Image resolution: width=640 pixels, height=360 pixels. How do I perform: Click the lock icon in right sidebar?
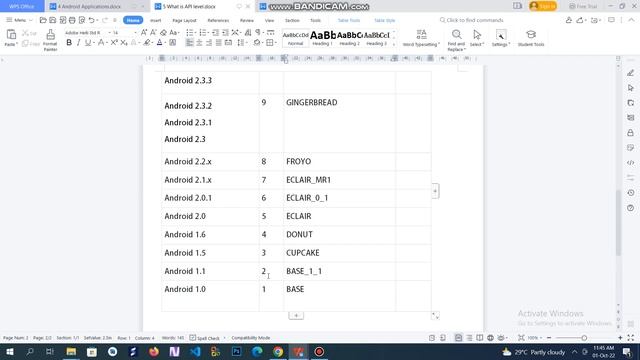tap(631, 133)
